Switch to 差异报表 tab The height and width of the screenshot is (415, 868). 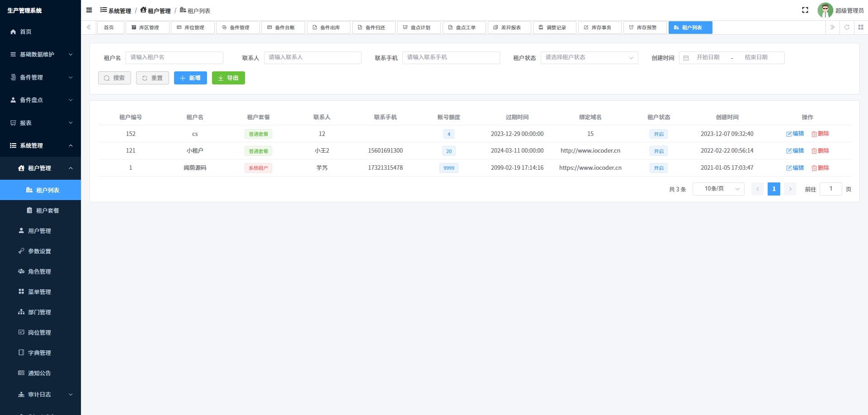point(509,28)
